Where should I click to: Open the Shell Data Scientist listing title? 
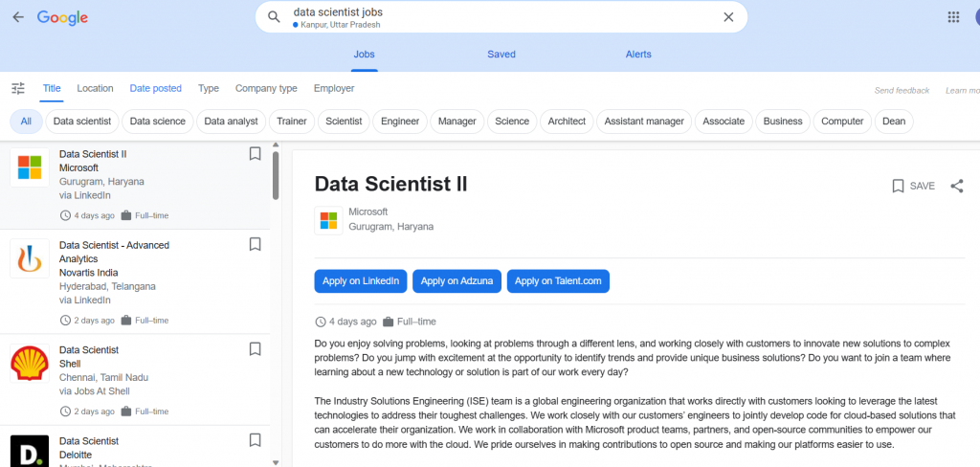click(89, 349)
